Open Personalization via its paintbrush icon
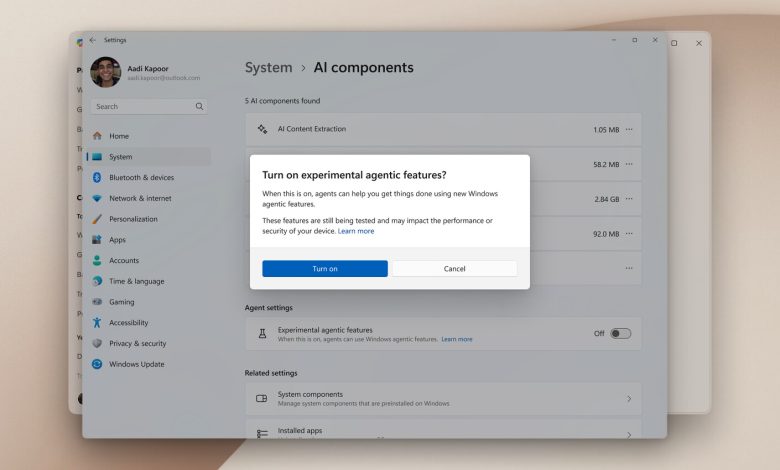Viewport: 780px width, 470px height. 97,219
